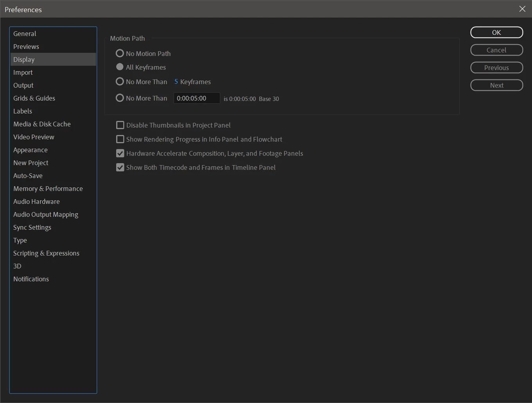Open Labels preferences
Image resolution: width=532 pixels, height=403 pixels.
(53, 111)
